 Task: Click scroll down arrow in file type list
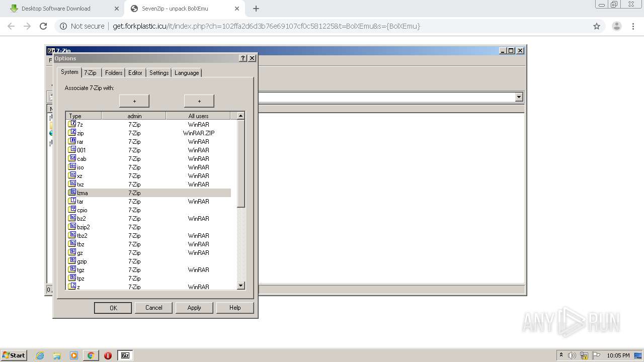click(x=240, y=286)
